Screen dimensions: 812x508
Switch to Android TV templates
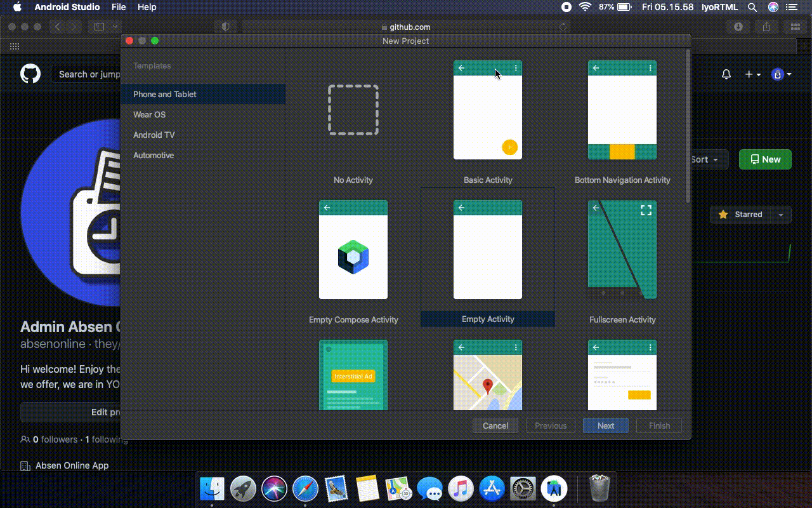pyautogui.click(x=203, y=135)
